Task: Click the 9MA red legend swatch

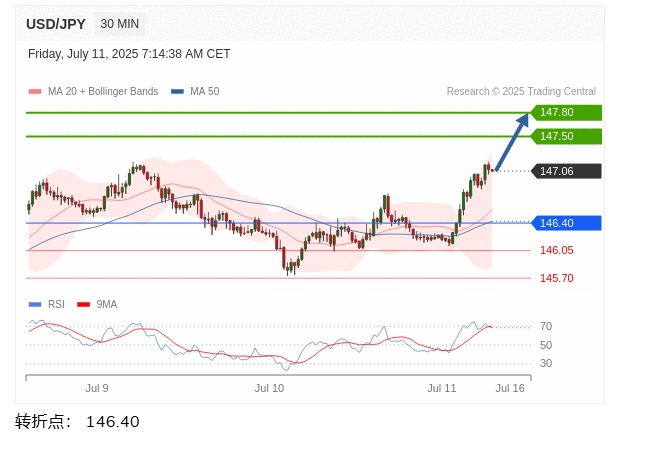Action: (83, 305)
